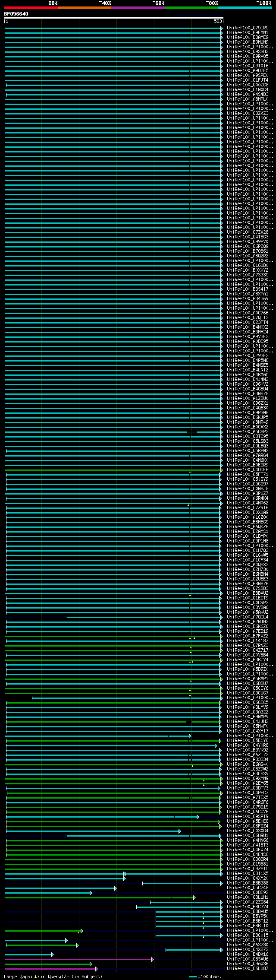
Task: Select hit UniRef100_A2EY65
Action: pos(248,783)
